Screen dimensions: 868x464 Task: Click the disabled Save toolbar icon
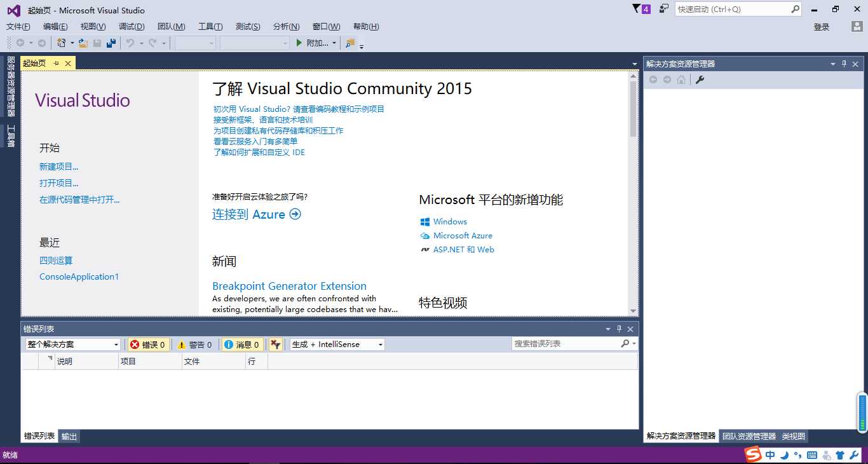coord(97,43)
